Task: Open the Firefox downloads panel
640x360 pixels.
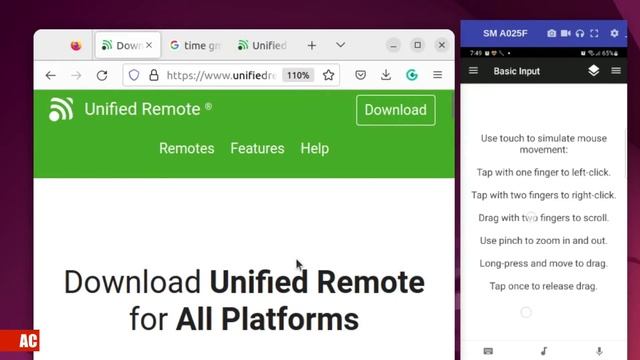Action: point(386,75)
